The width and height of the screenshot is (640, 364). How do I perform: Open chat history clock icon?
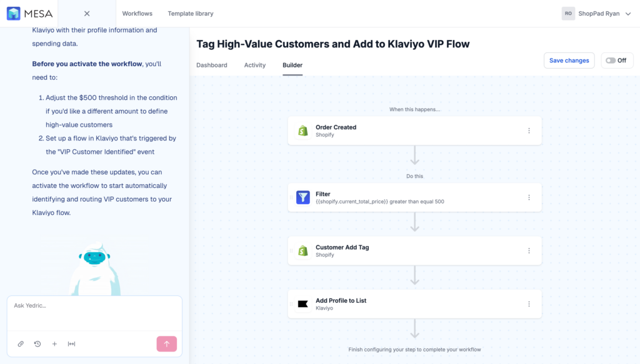click(37, 343)
